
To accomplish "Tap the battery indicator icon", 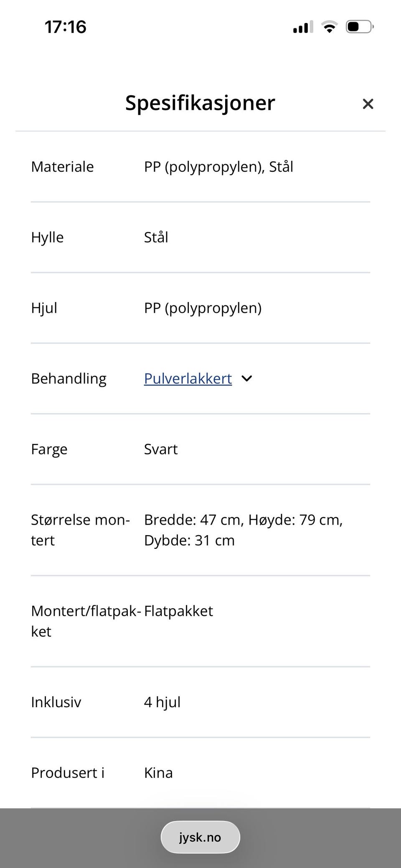I will pos(360,27).
